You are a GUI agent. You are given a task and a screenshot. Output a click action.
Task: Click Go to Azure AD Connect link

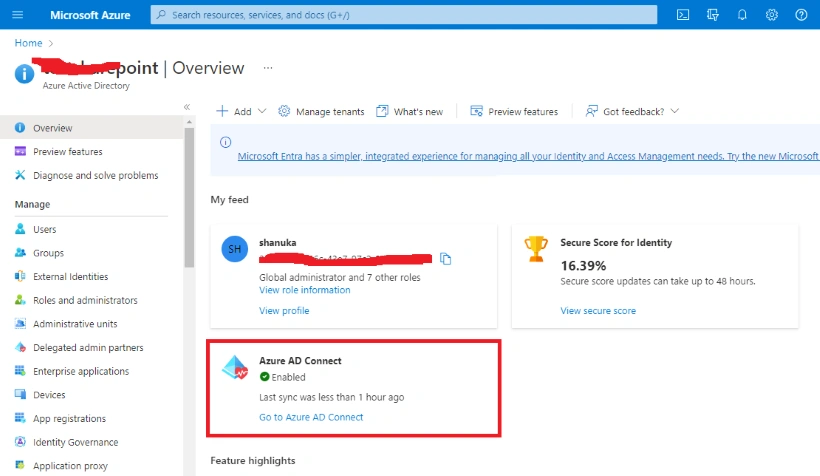pyautogui.click(x=311, y=417)
